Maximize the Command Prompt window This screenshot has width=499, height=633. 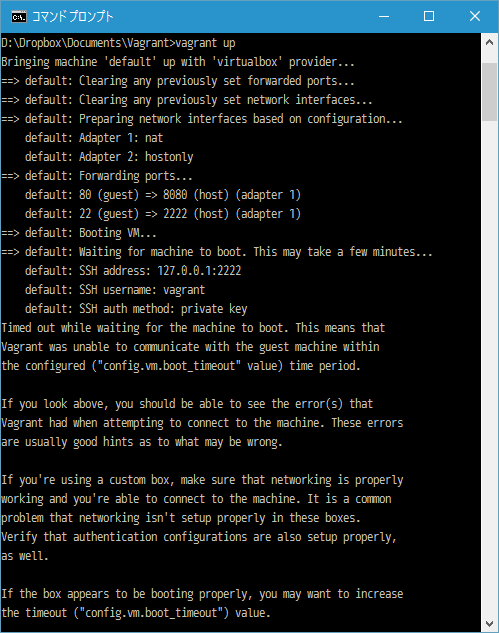(x=429, y=17)
